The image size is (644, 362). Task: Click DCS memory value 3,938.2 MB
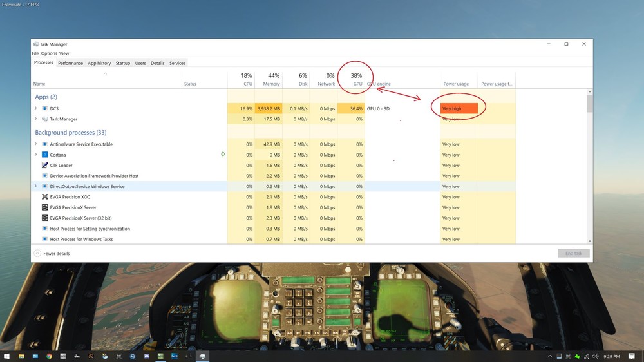tap(269, 108)
